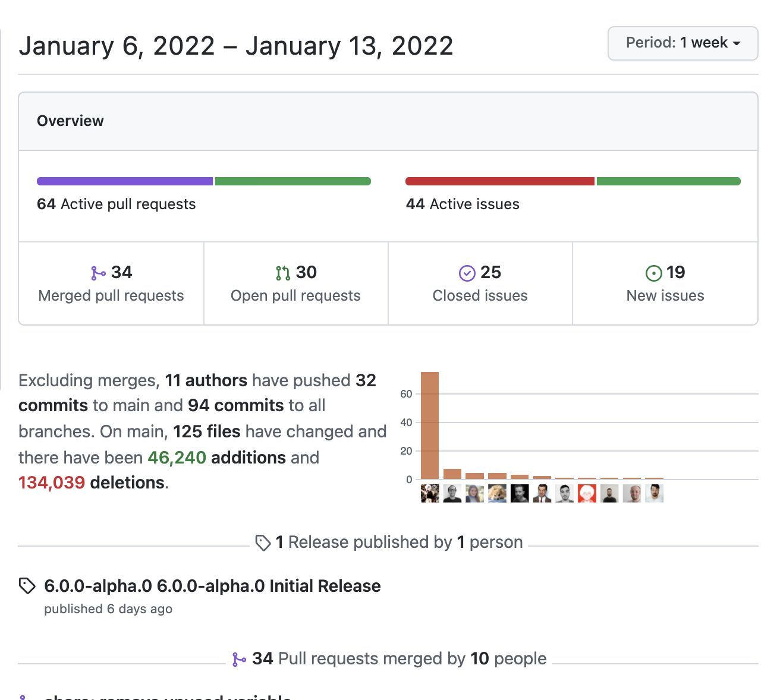
Task: Click the red segment of the active issues bar
Action: [x=499, y=181]
